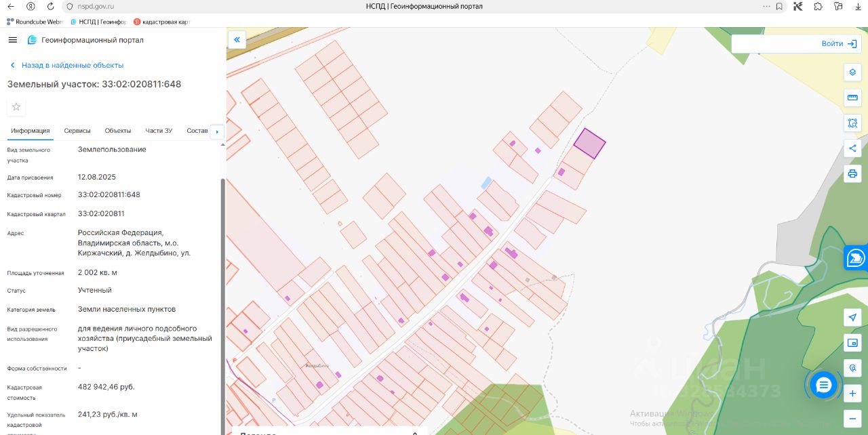
Task: Locate my position on the map
Action: 852,318
